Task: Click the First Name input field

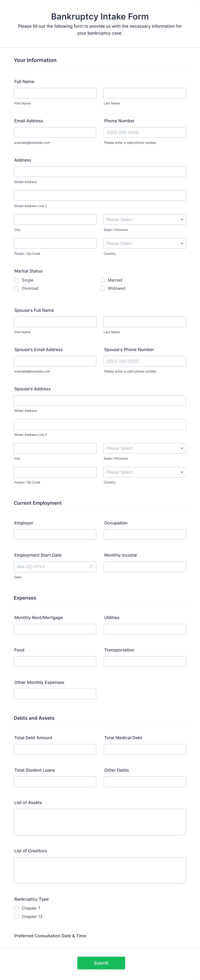Action: 55,93
